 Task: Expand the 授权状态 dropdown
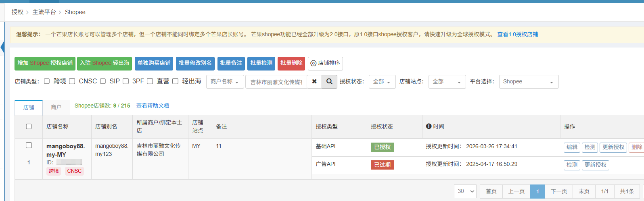pos(382,82)
